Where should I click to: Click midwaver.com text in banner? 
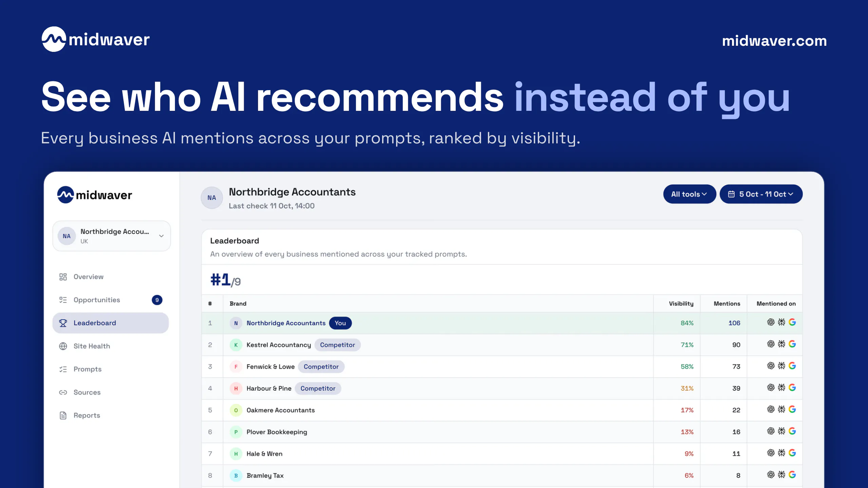click(774, 41)
